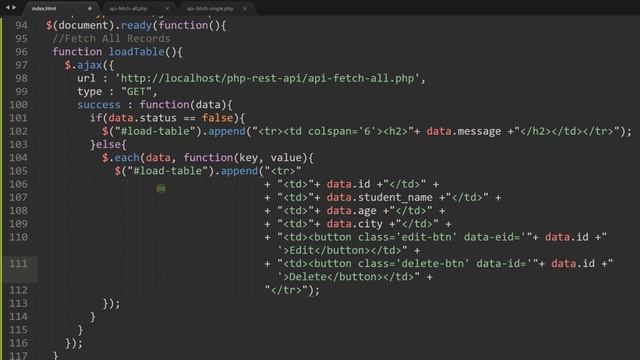Click the "GET" string on line 99
The image size is (640, 360).
tap(136, 91)
